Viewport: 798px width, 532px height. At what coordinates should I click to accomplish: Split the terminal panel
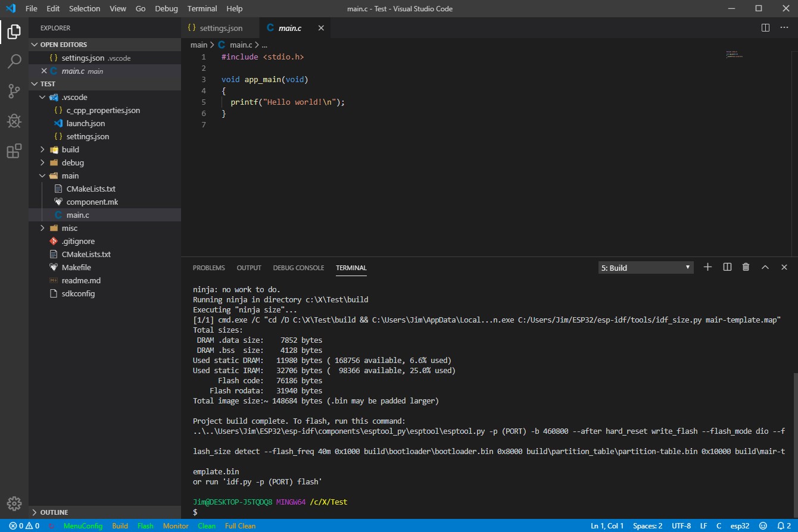pyautogui.click(x=727, y=267)
